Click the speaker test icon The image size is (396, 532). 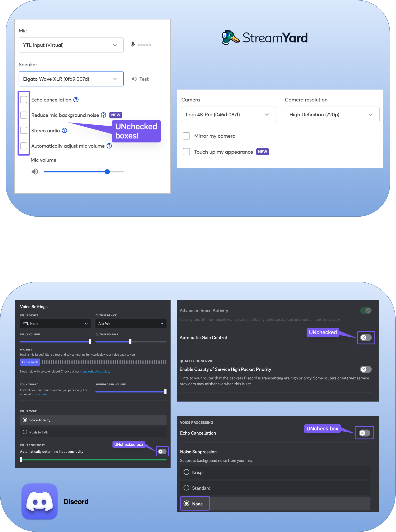click(135, 79)
